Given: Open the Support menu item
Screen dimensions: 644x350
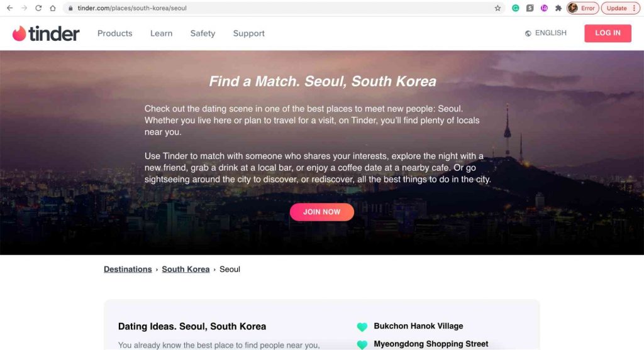Looking at the screenshot, I should pyautogui.click(x=248, y=33).
